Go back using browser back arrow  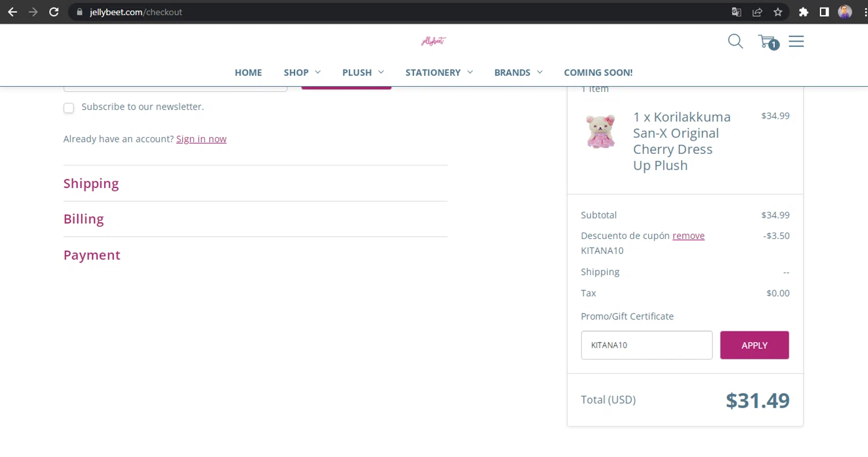12,12
